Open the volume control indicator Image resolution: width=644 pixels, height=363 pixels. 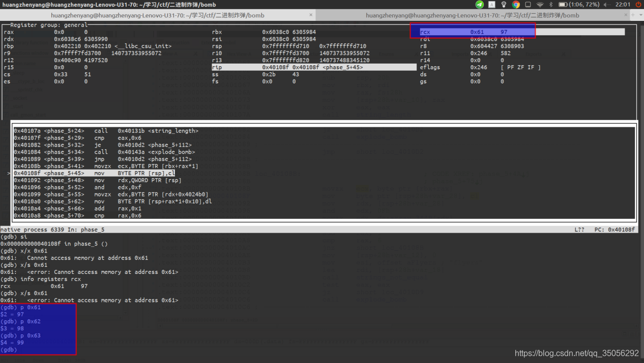point(606,5)
